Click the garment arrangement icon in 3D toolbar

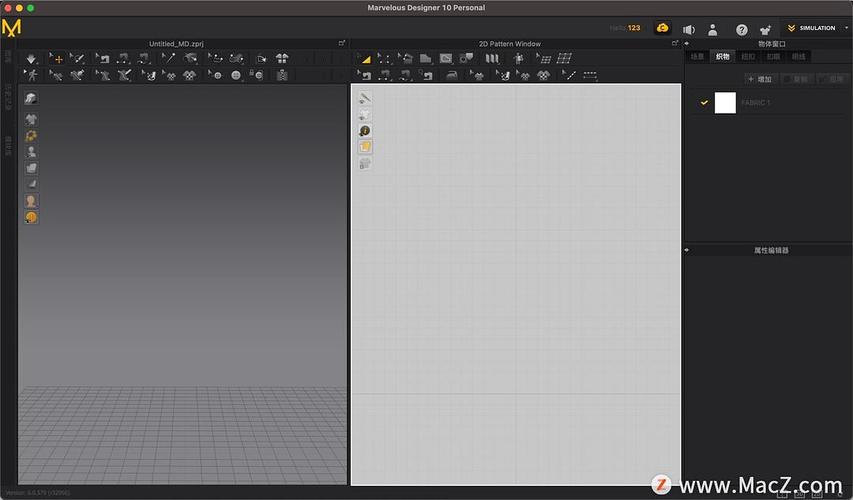[x=282, y=58]
